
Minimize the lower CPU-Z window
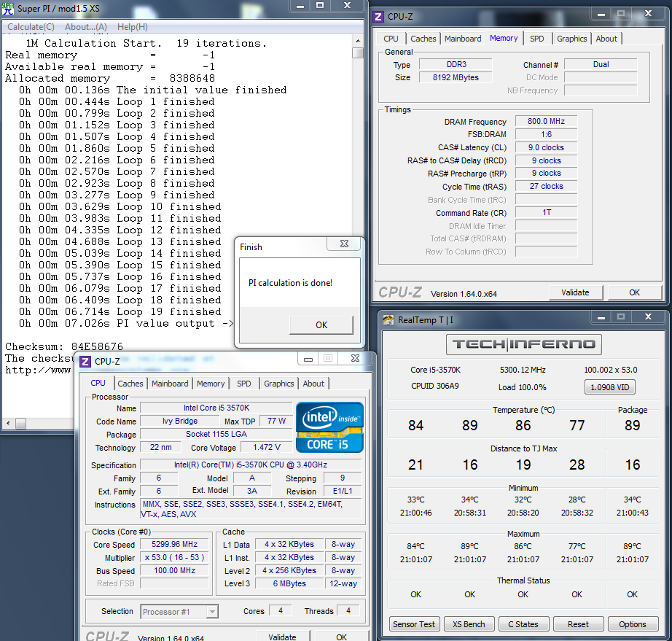pos(308,359)
